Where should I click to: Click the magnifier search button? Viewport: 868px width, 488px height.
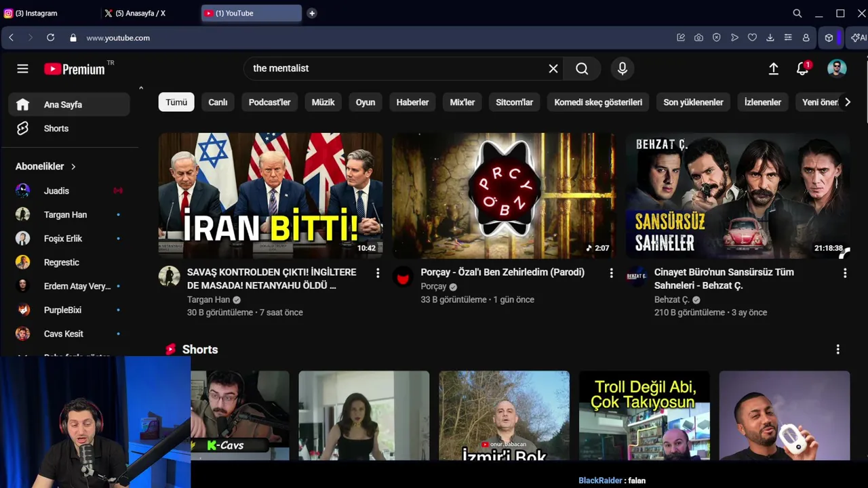pos(582,68)
